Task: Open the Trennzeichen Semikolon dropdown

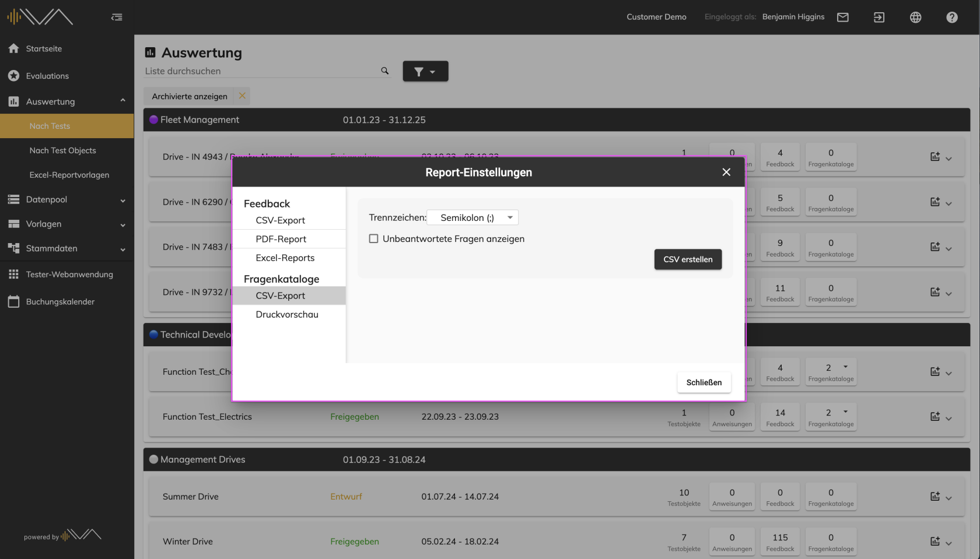Action: point(473,217)
